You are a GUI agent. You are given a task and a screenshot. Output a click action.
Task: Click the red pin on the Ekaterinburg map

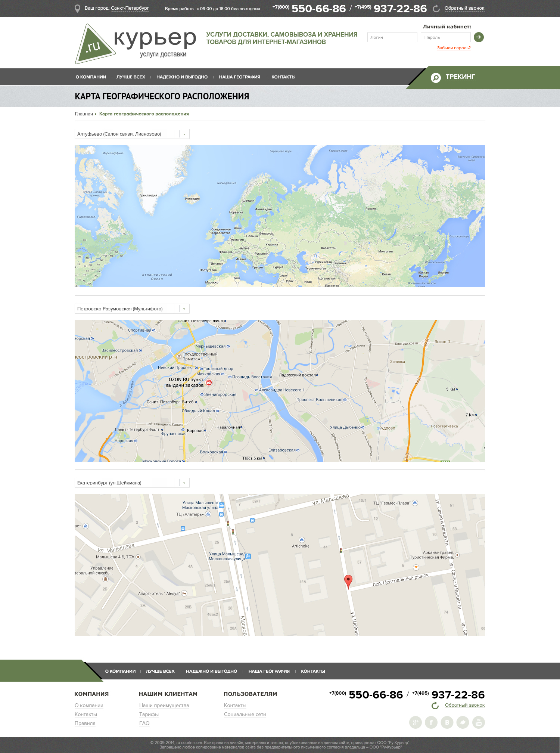[x=348, y=582]
